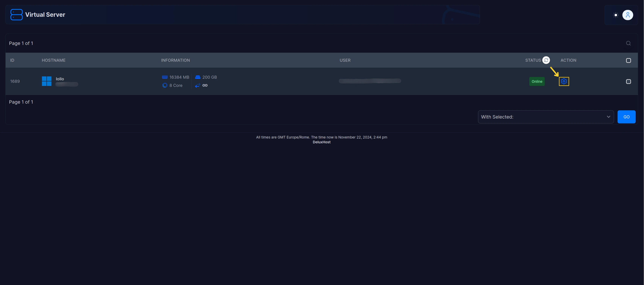
Task: Click the Virtual Server logo icon
Action: [x=16, y=15]
